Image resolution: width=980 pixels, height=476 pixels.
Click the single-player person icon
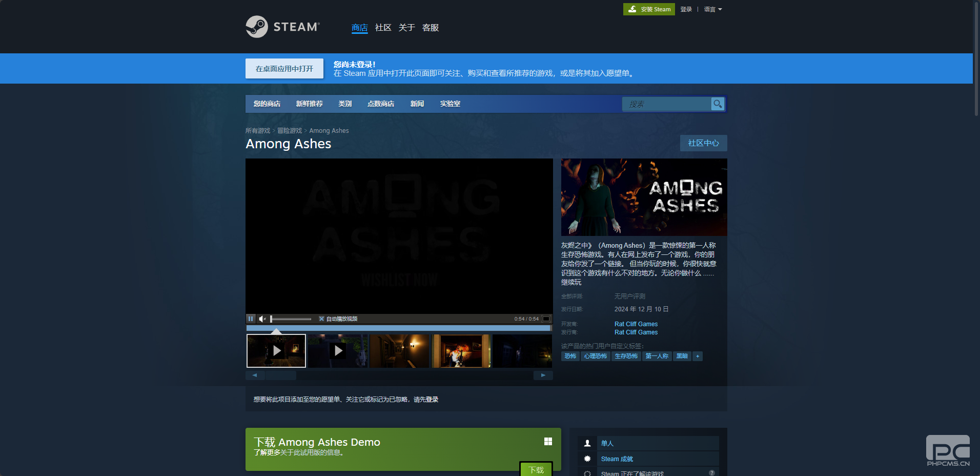click(587, 443)
